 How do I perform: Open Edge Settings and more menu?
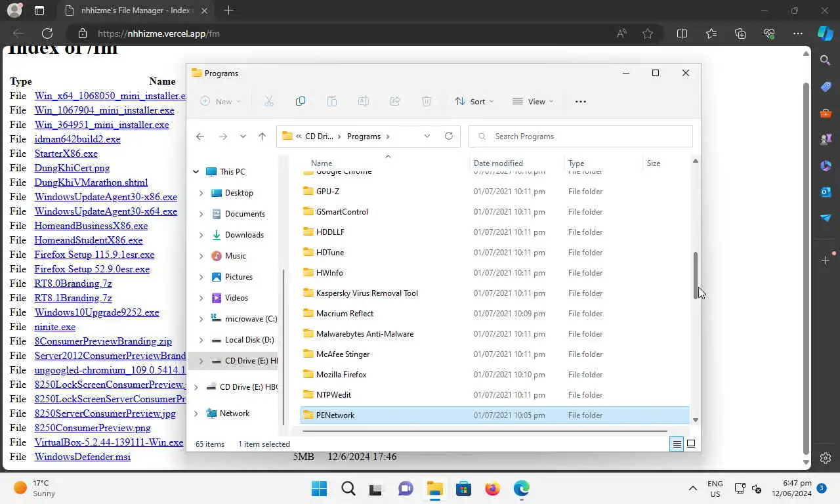tap(798, 33)
